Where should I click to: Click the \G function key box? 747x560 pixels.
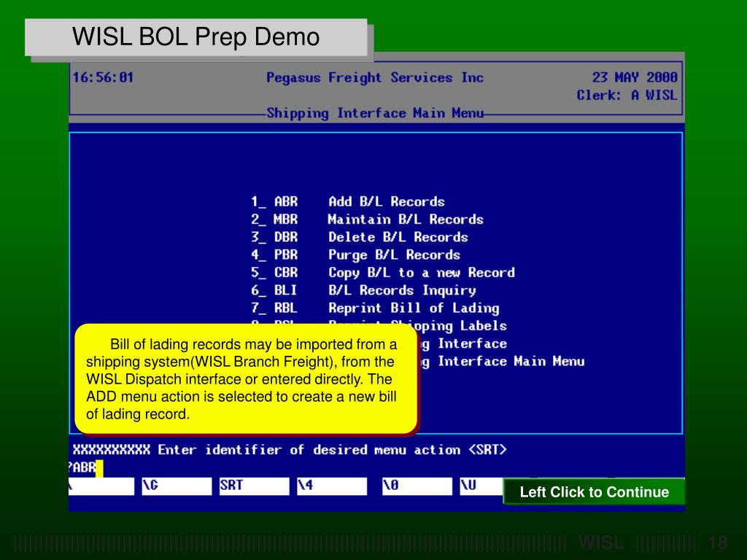pos(177,486)
